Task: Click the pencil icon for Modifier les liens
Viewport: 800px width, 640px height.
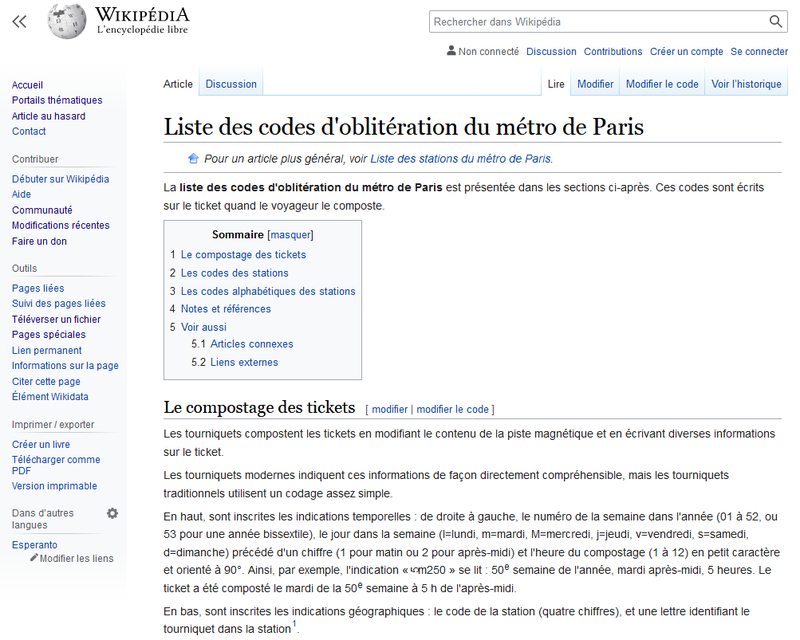Action: tap(36, 559)
